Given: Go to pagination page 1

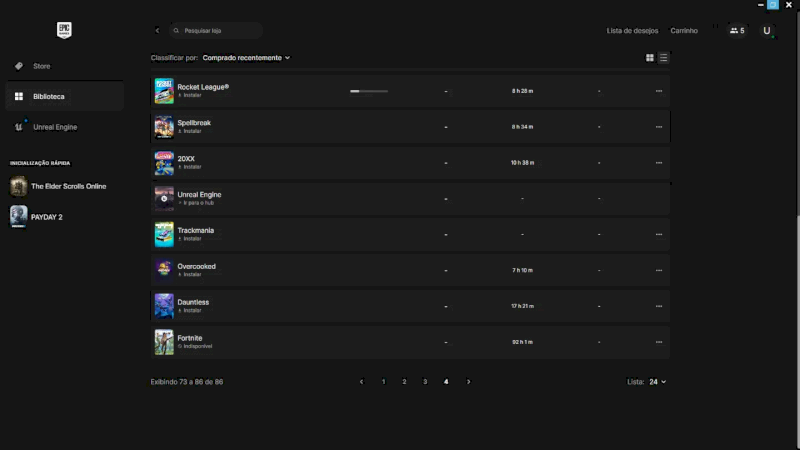Looking at the screenshot, I should 383,382.
